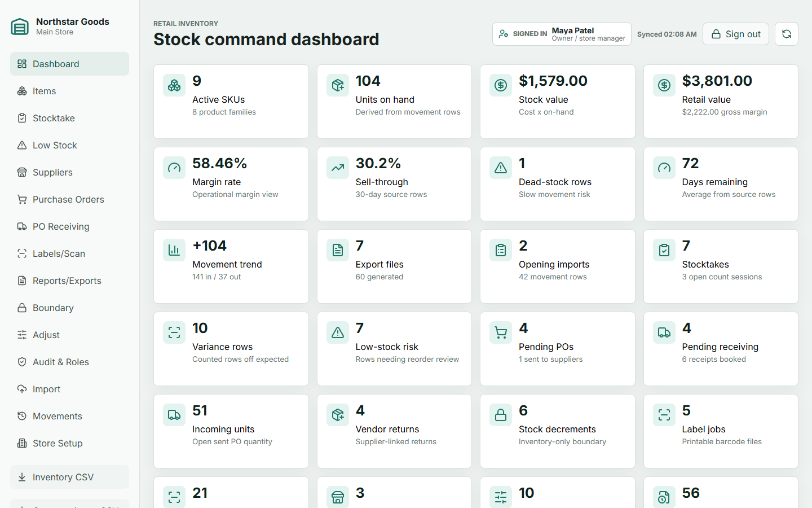Navigate to Low Stock
The image size is (812, 508).
click(x=69, y=145)
